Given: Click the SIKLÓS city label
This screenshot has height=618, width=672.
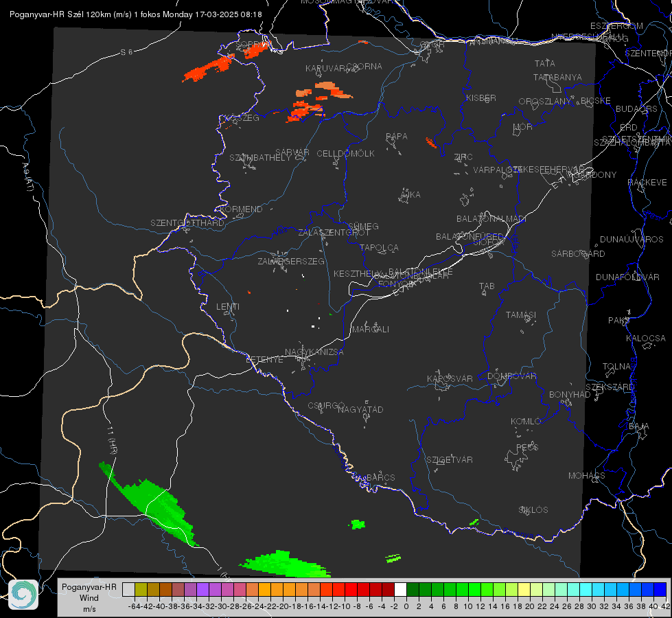Looking at the screenshot, I should [533, 510].
